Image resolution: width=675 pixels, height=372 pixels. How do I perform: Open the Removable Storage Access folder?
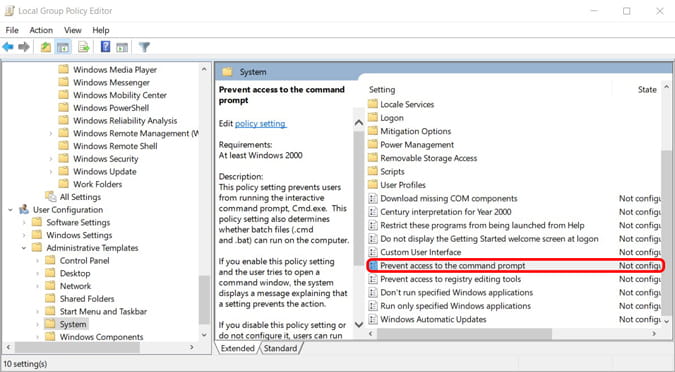[428, 158]
